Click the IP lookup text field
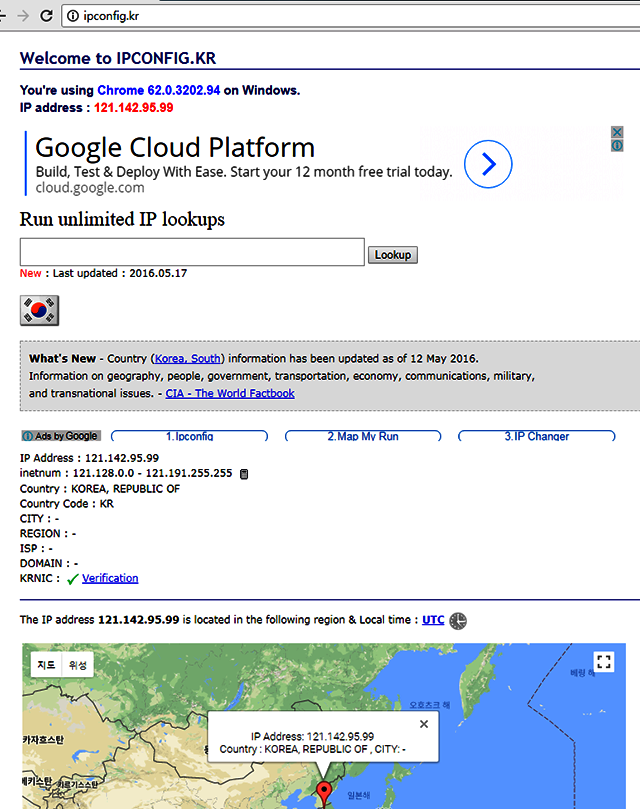The image size is (640, 809). tap(192, 252)
